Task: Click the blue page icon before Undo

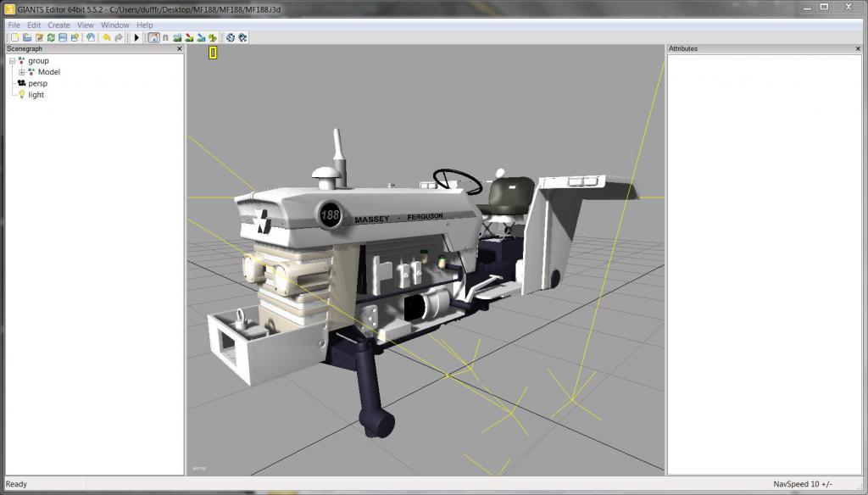Action: [91, 37]
